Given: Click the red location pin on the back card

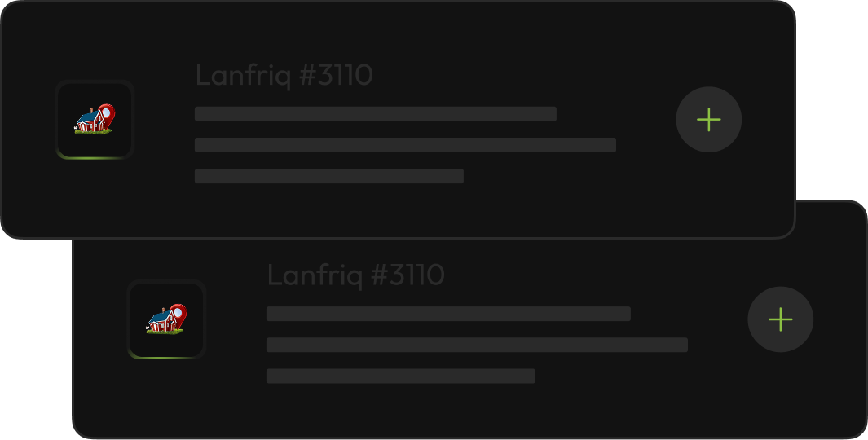Looking at the screenshot, I should (178, 314).
